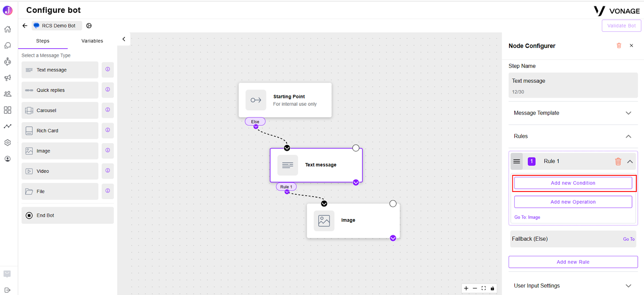Show info for Rich Card step
Viewport: 644px width, 295px height.
click(107, 130)
